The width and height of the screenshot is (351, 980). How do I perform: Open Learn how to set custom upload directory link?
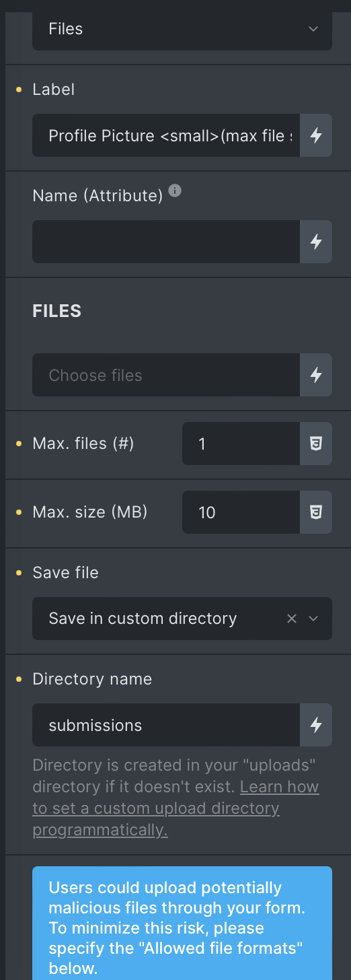pos(175,808)
